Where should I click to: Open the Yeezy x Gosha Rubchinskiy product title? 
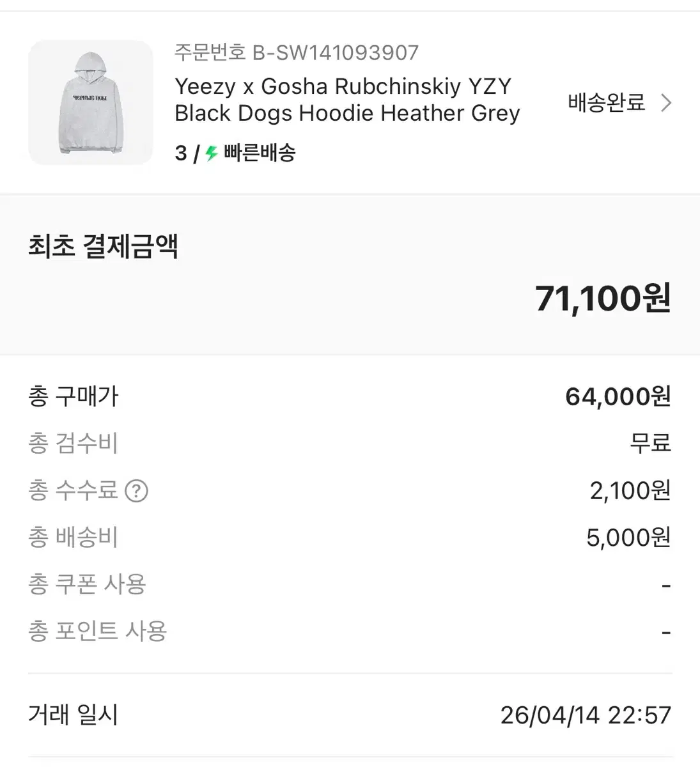(347, 100)
